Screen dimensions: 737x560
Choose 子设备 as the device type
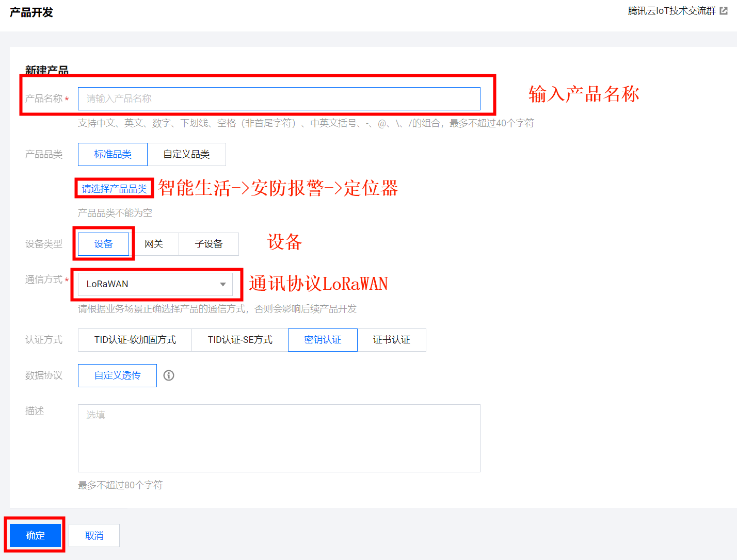[209, 244]
